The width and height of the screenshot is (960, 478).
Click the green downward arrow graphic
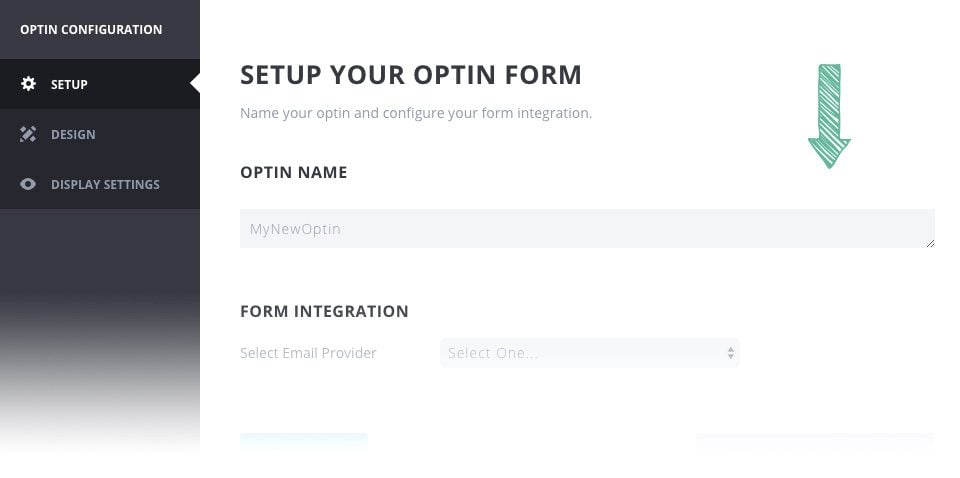coord(829,116)
